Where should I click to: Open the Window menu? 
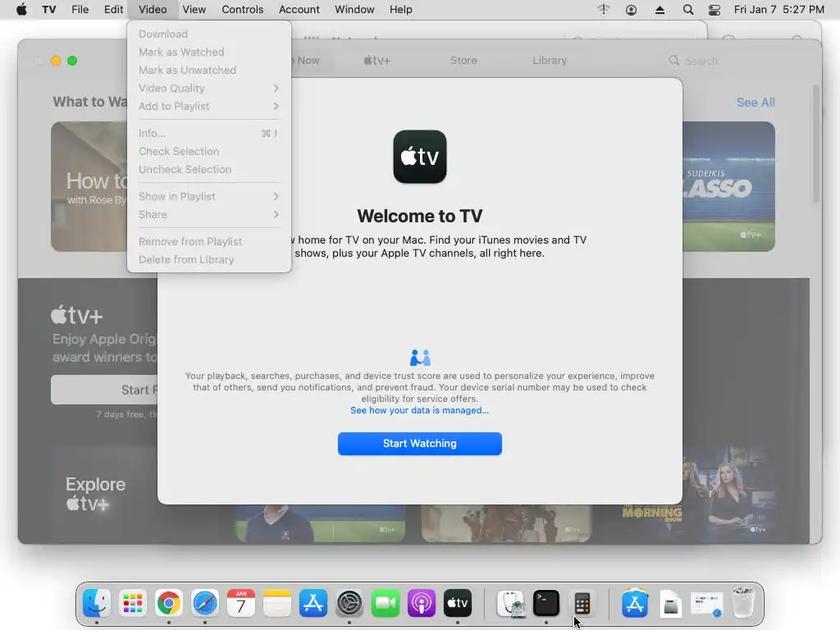[x=354, y=10]
